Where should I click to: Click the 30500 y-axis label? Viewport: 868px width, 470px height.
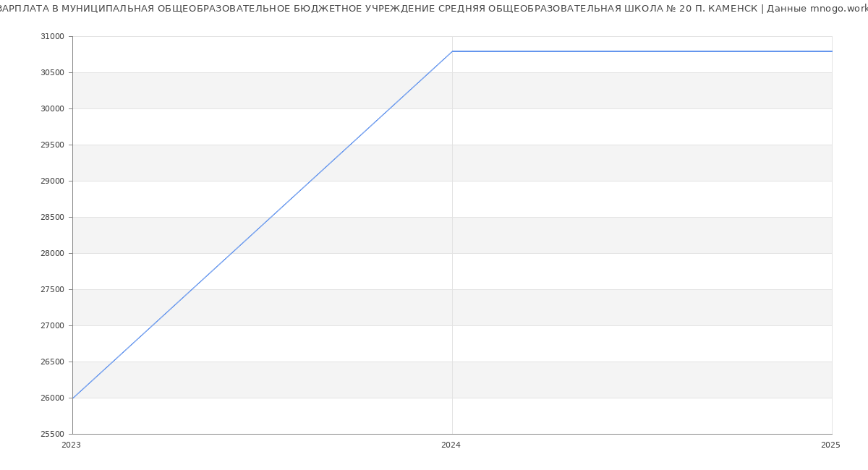[x=52, y=72]
